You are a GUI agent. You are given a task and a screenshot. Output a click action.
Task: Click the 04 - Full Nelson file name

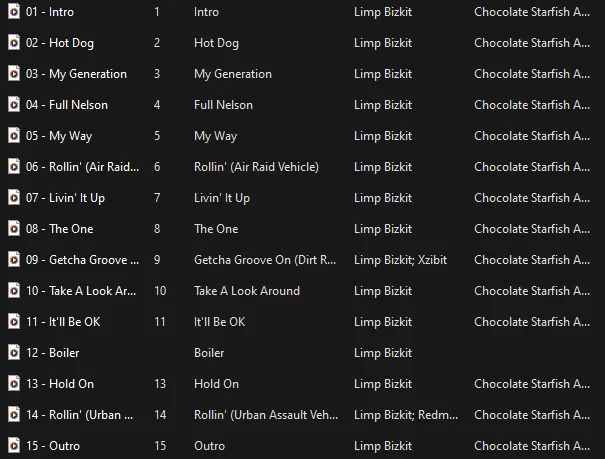(x=67, y=105)
